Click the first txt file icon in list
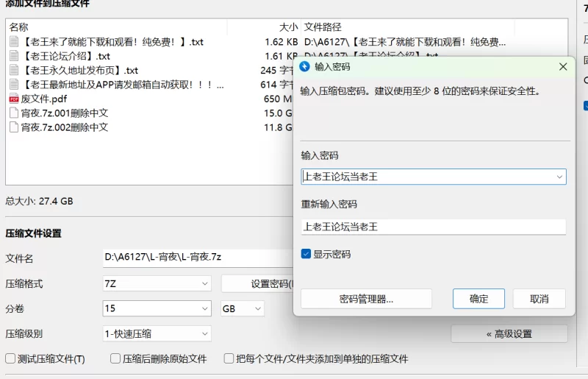The height and width of the screenshot is (379, 588). [14, 42]
